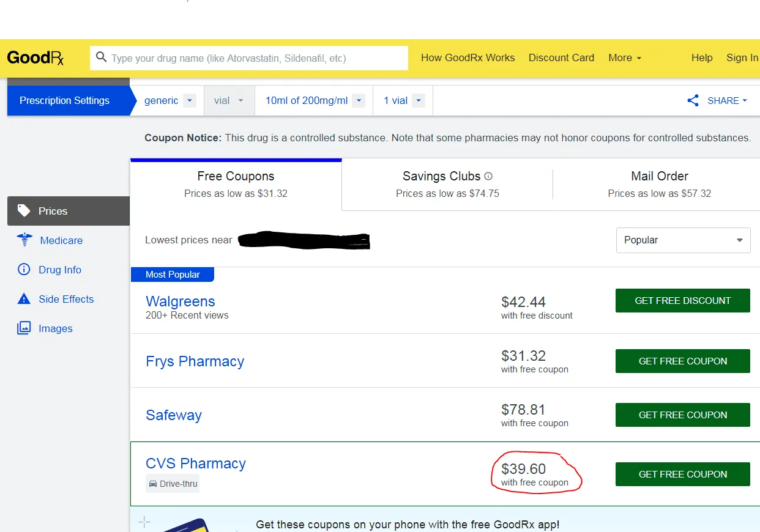Viewport: 760px width, 532px height.
Task: Open the 10ml of 200mg/ml dosage dropdown
Action: 359,101
